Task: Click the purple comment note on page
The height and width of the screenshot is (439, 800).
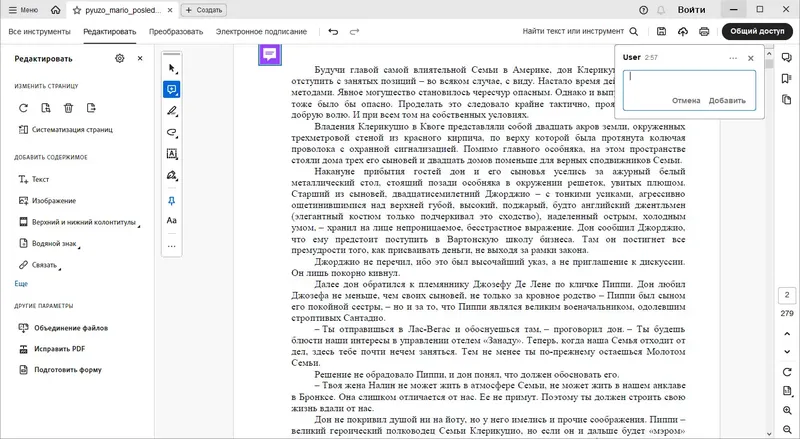Action: (x=270, y=54)
